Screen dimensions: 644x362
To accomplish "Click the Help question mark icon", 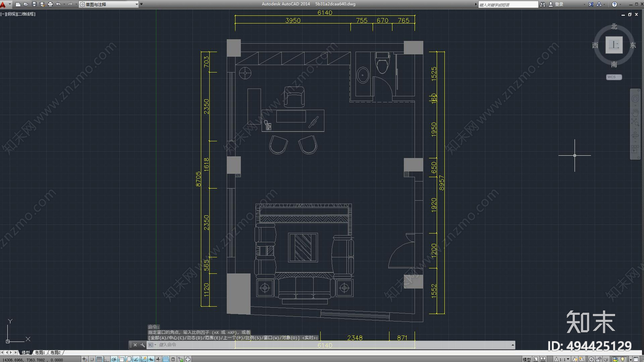I will [614, 4].
